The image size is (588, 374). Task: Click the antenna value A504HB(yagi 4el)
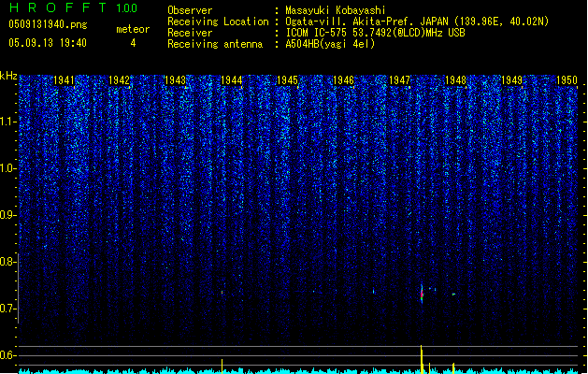click(x=330, y=44)
